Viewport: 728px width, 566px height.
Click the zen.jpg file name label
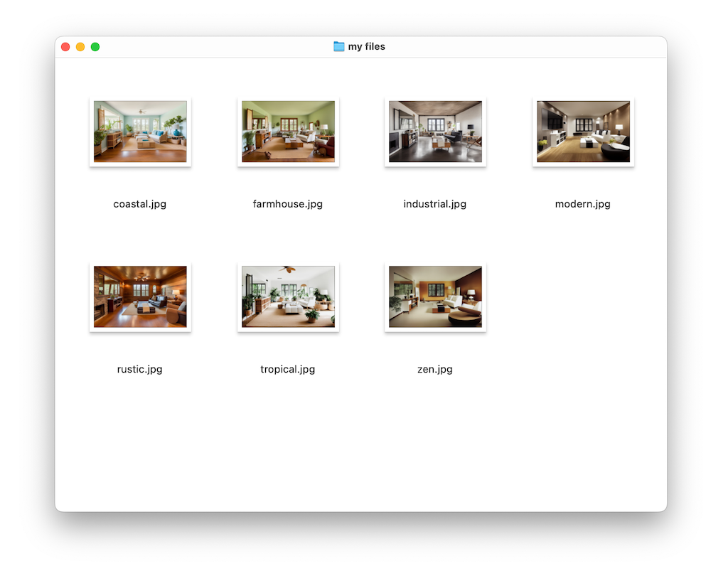tap(434, 370)
